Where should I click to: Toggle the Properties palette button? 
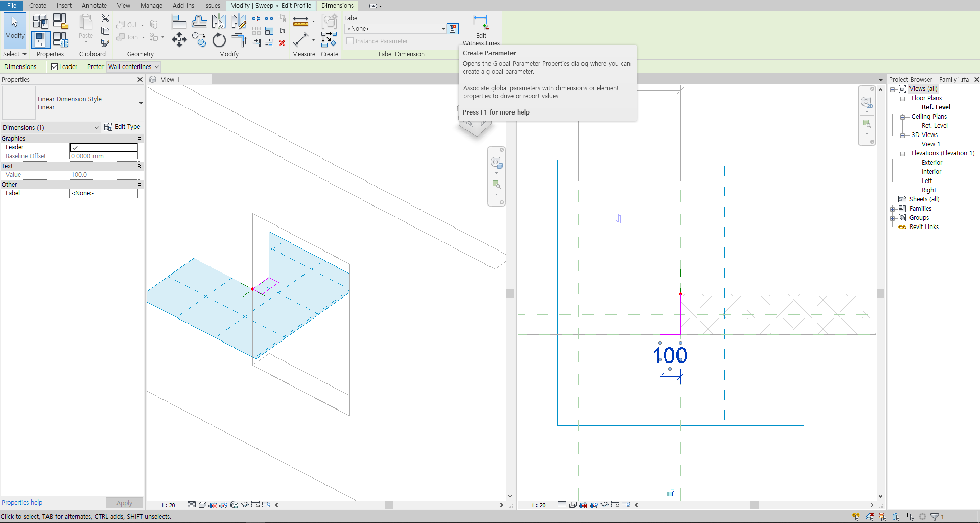point(40,39)
